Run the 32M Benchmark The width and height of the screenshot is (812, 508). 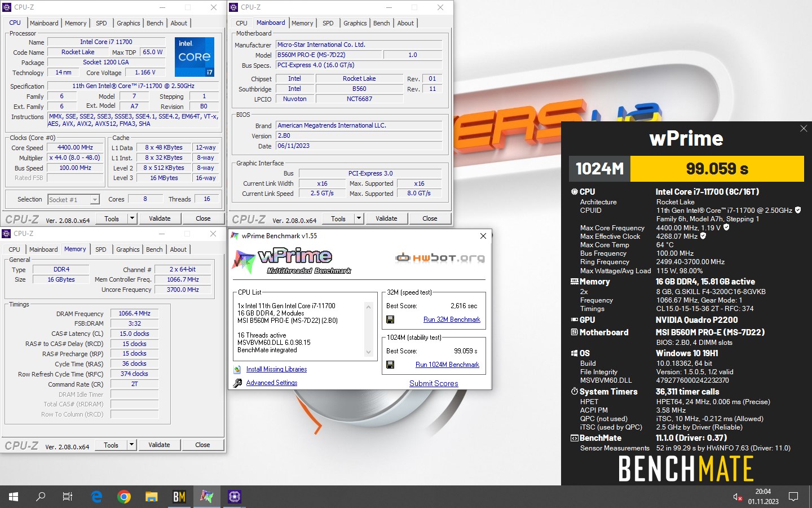[x=452, y=319]
